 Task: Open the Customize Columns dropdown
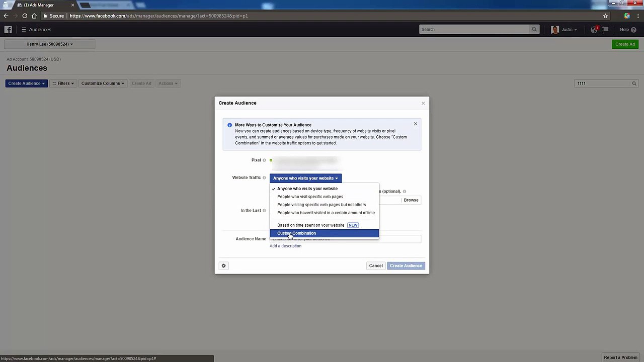(x=103, y=83)
